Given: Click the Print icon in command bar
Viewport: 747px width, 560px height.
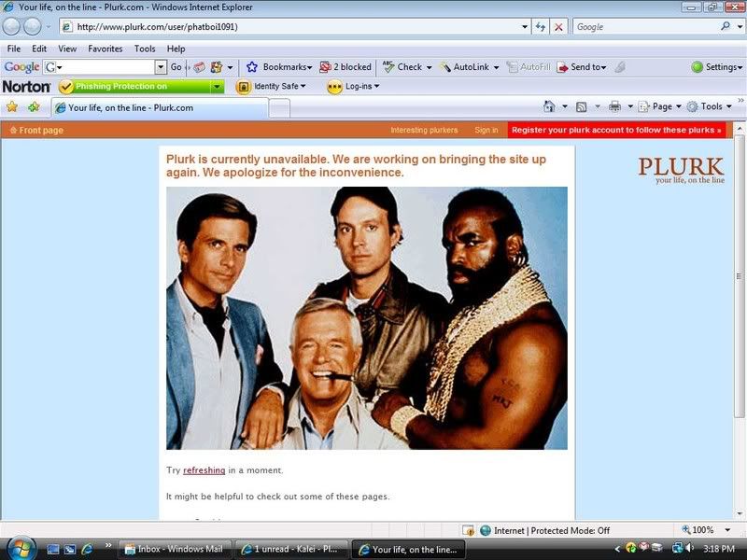Looking at the screenshot, I should [614, 107].
